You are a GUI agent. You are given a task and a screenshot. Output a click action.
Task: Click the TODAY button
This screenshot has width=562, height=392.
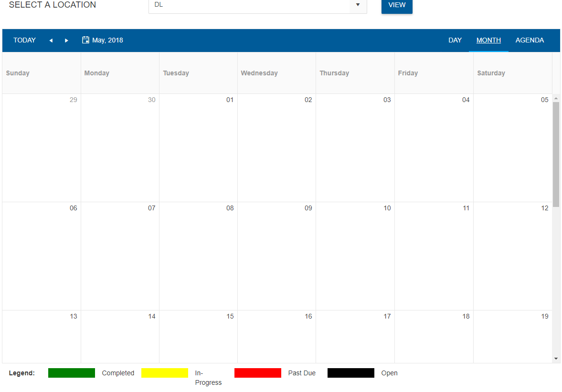[x=24, y=40]
